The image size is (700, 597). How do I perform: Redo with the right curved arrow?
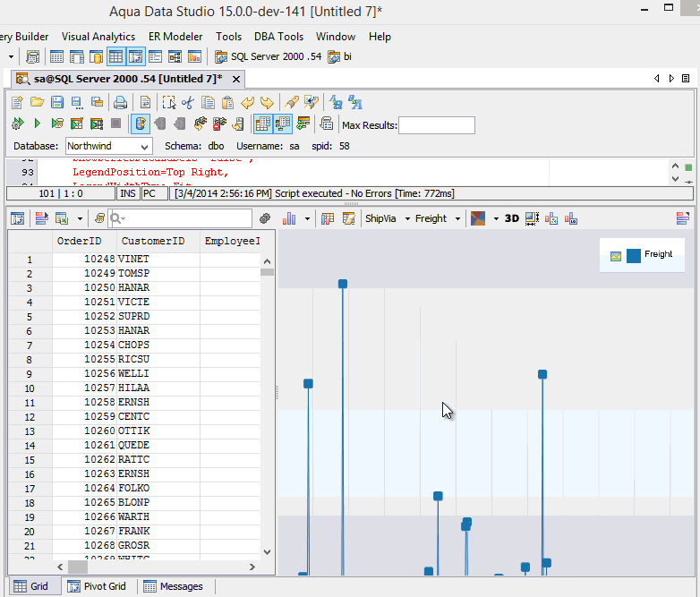pyautogui.click(x=267, y=103)
